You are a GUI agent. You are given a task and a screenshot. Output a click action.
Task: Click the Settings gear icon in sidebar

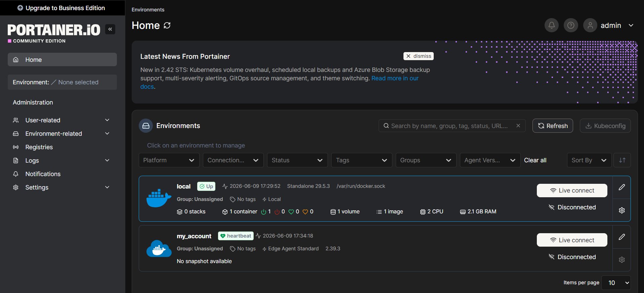[x=16, y=187]
